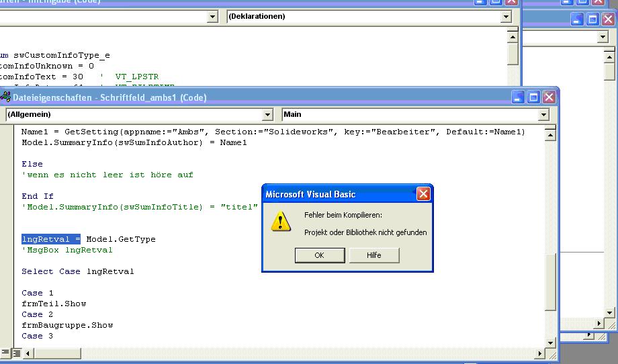Click 'Projekt oder Bibliothek nicht gefunden' message
Screen dimensions: 618x364
(x=365, y=232)
